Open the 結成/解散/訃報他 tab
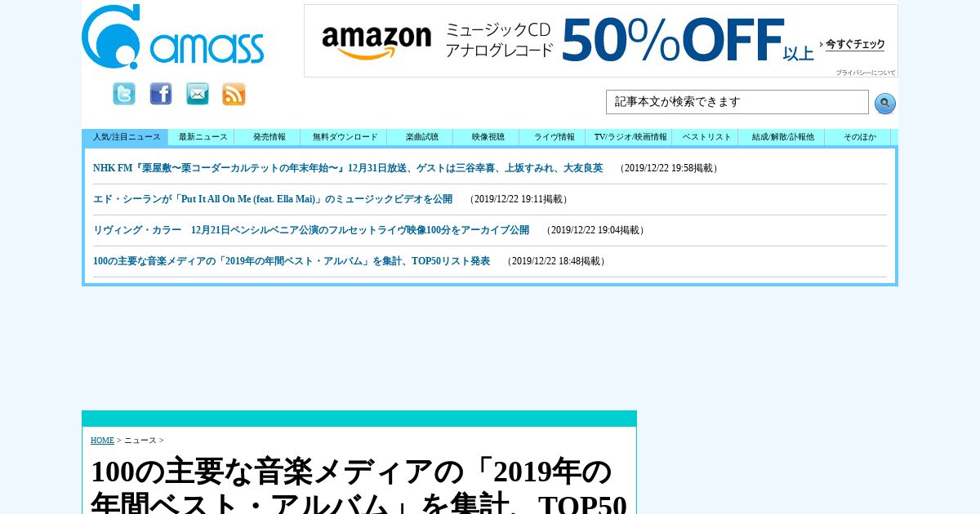This screenshot has height=514, width=980. coord(782,137)
